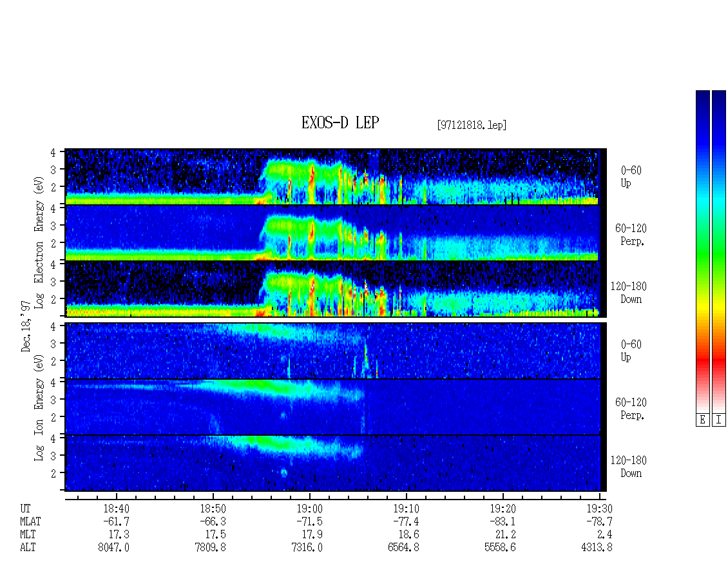This screenshot has height=564, width=728.
Task: Click the EXOS-D LEP plot title
Action: click(340, 122)
